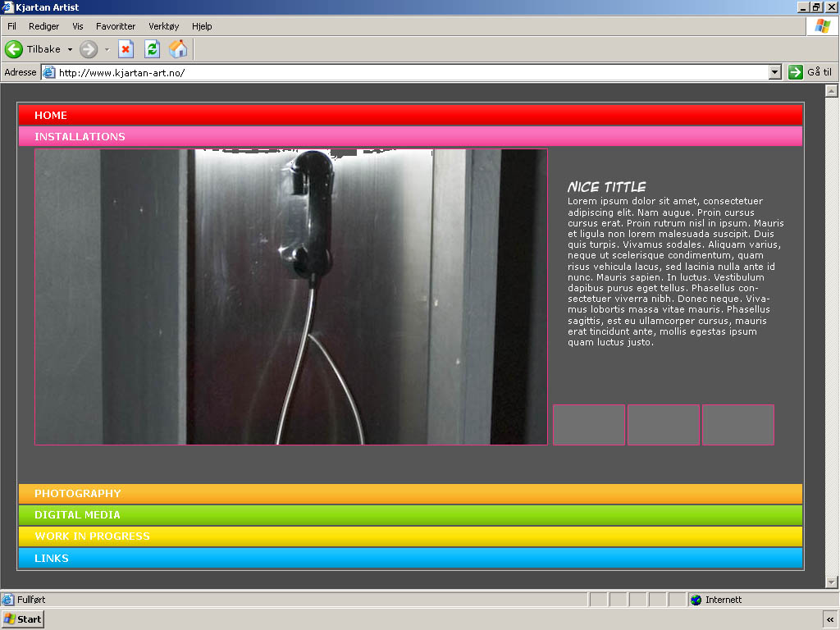Expand the address bar dropdown list
Image resolution: width=840 pixels, height=630 pixels.
774,72
